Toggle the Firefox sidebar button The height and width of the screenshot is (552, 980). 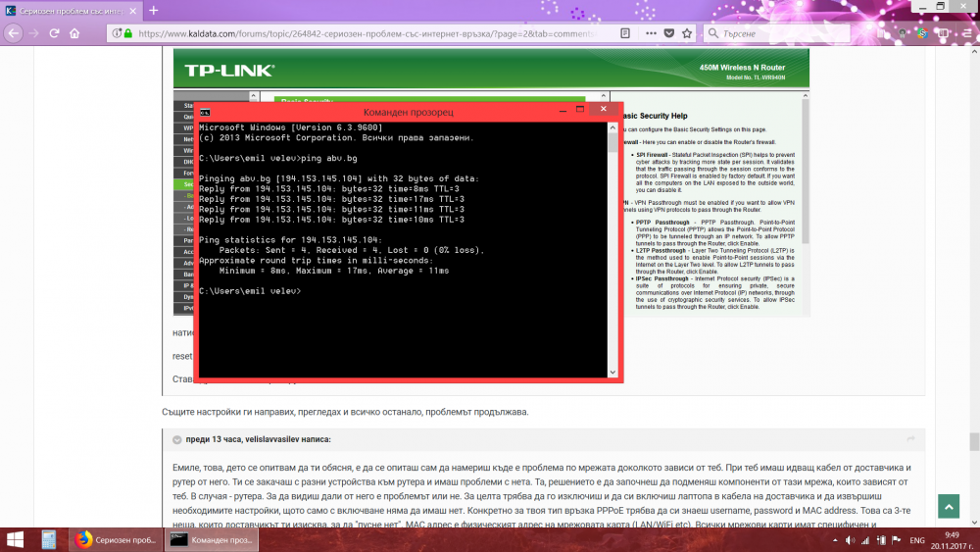(x=943, y=33)
